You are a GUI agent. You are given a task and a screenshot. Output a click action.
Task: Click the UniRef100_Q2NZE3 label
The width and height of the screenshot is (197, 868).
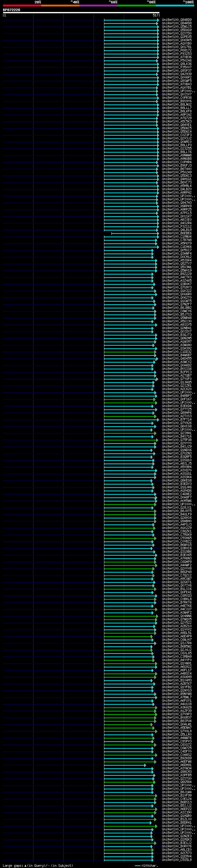tap(177, 836)
